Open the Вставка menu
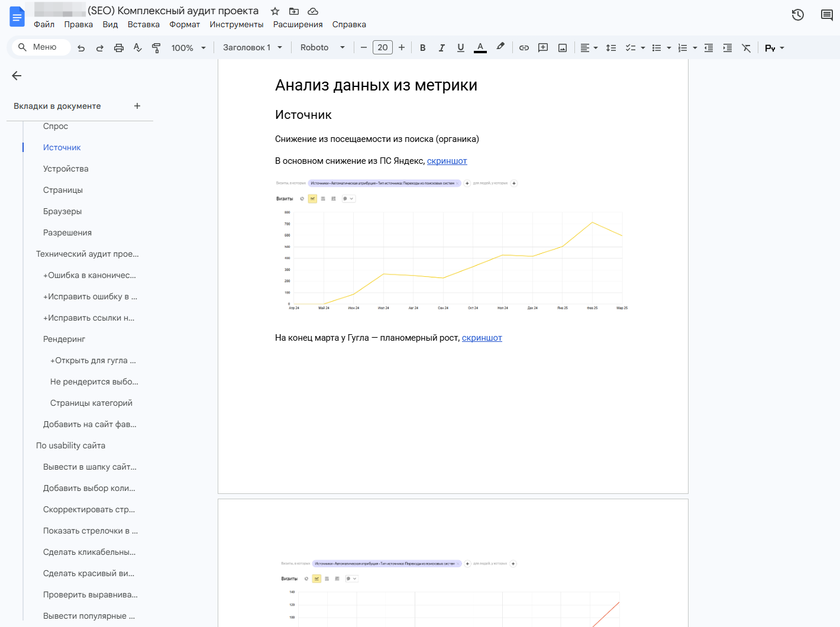The height and width of the screenshot is (627, 840). (x=143, y=24)
